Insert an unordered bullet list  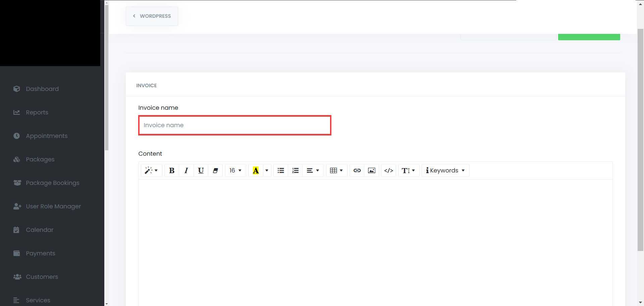(x=281, y=170)
